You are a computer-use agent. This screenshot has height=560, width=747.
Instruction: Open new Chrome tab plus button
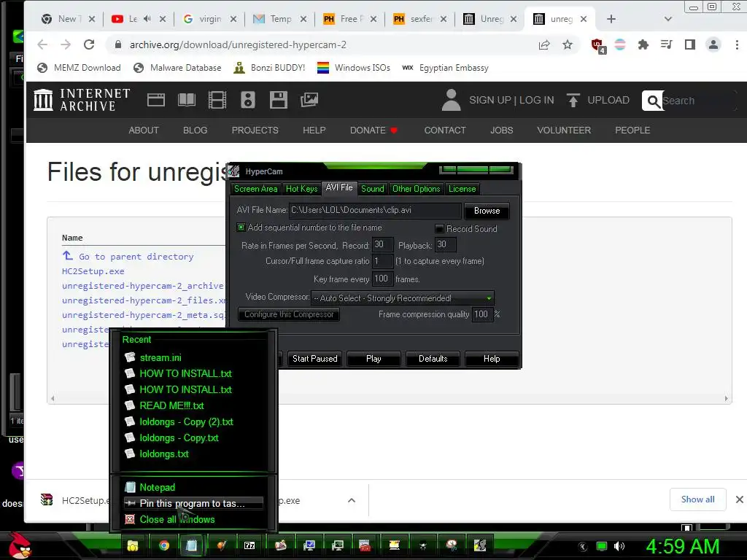click(611, 19)
